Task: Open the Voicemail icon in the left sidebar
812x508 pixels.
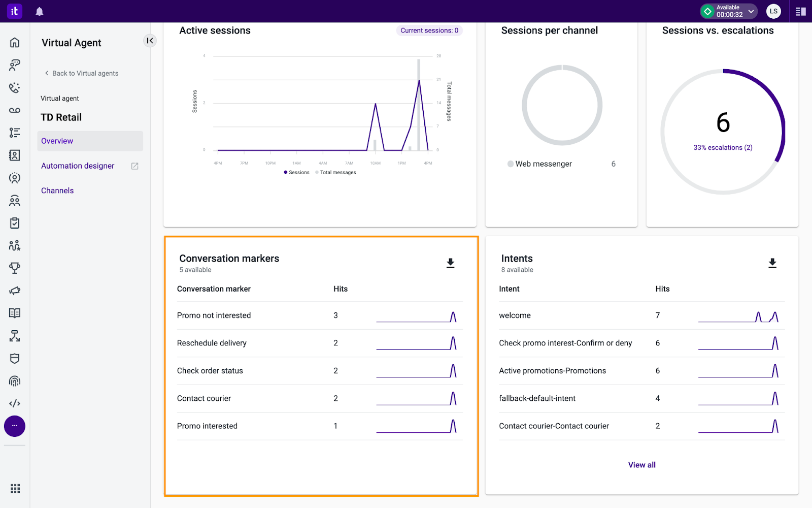Action: point(15,110)
